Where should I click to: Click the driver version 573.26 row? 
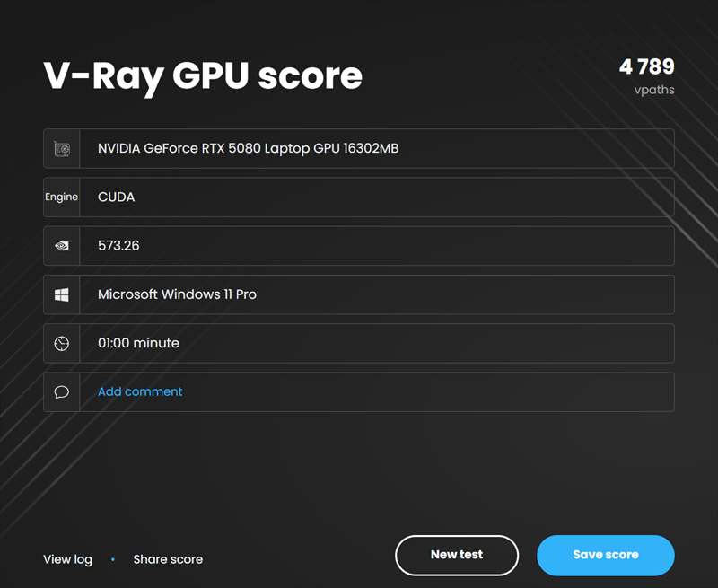tap(377, 245)
